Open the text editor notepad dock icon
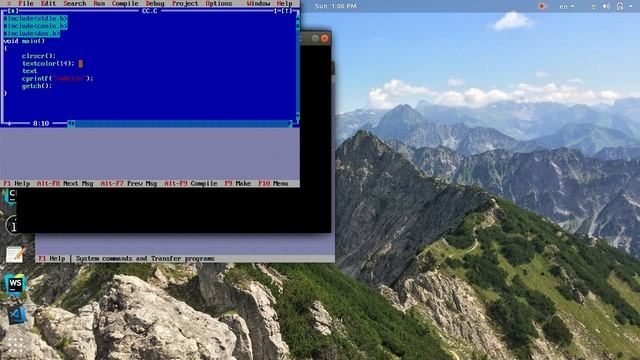The height and width of the screenshot is (360, 640). [x=15, y=254]
